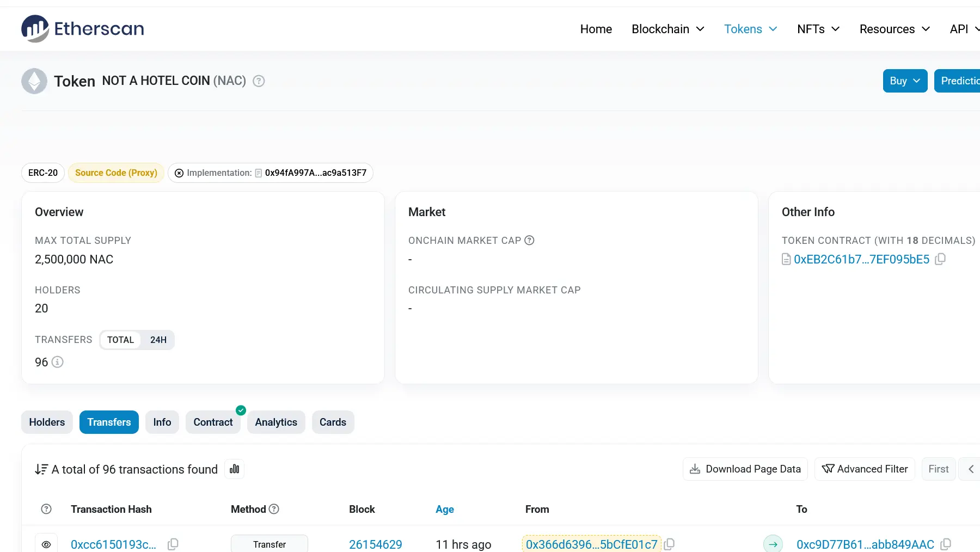Click the help icon next to Method column

pos(274,509)
